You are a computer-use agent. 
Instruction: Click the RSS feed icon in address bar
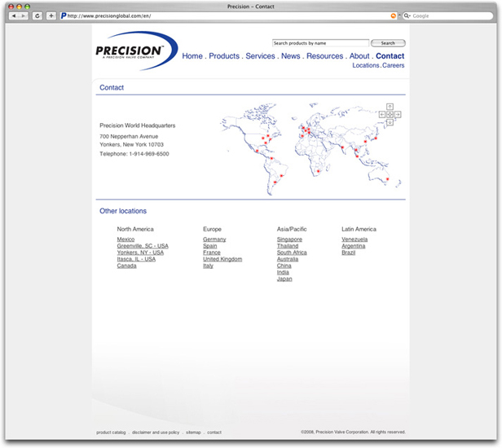394,15
